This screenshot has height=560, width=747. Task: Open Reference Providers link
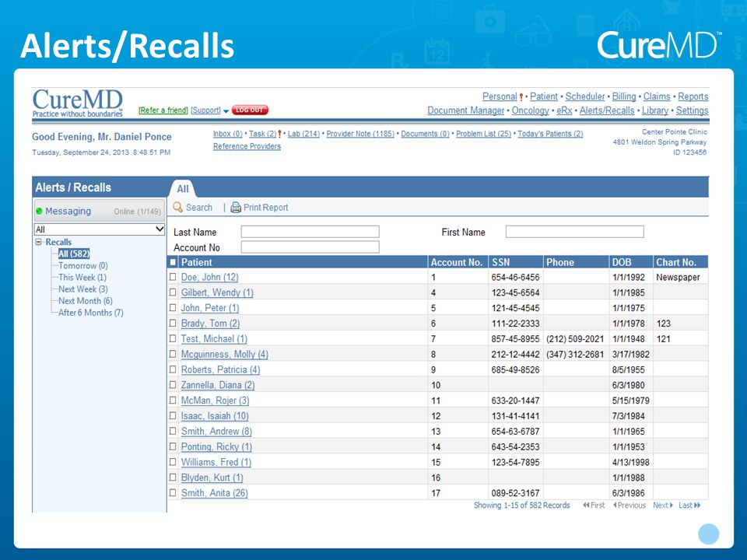(x=247, y=146)
